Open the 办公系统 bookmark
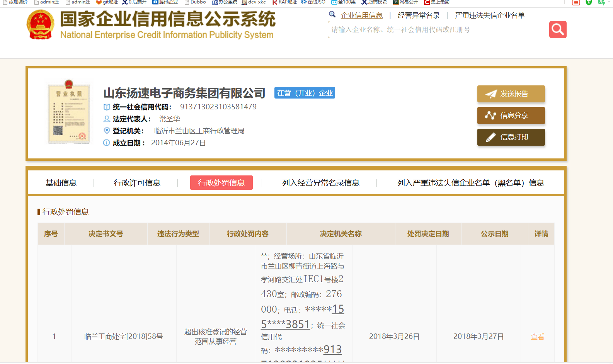Image resolution: width=613 pixels, height=364 pixels. (225, 2)
